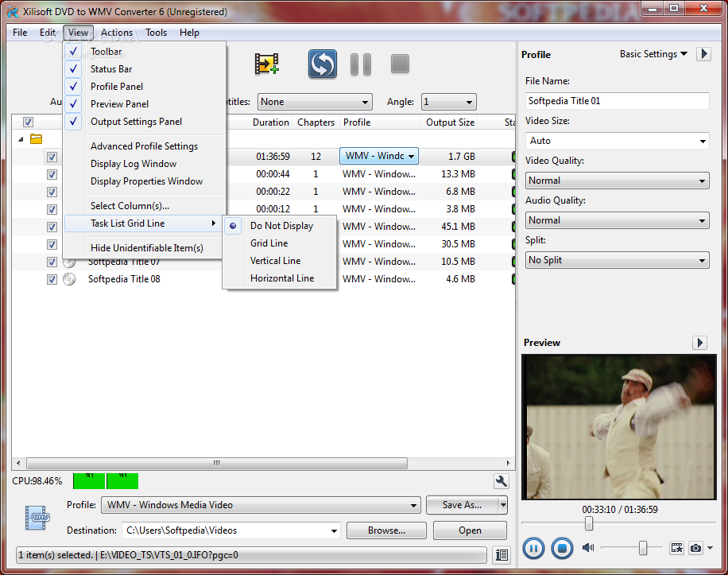Click the yellow folder icon in task list
This screenshot has height=575, width=728.
click(x=37, y=139)
